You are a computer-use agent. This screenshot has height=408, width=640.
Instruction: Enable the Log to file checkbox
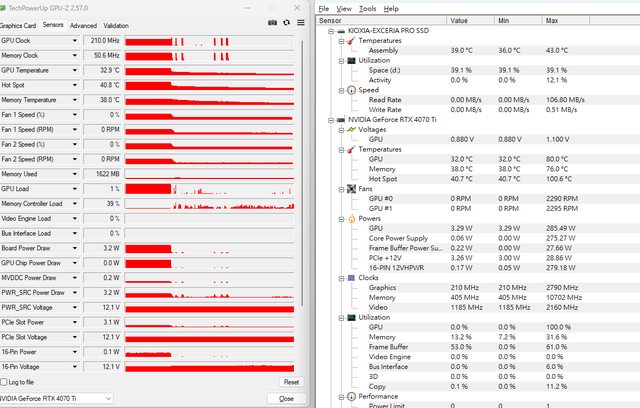click(x=6, y=382)
